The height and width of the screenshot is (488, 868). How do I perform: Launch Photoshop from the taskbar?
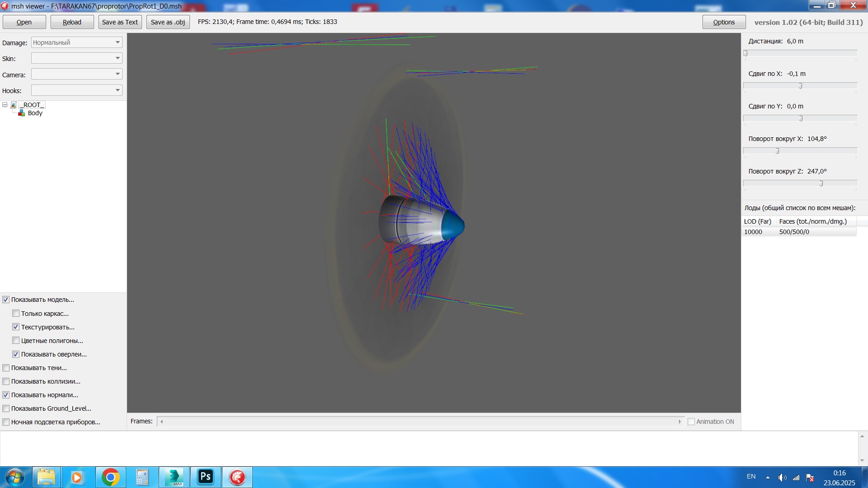coord(206,477)
